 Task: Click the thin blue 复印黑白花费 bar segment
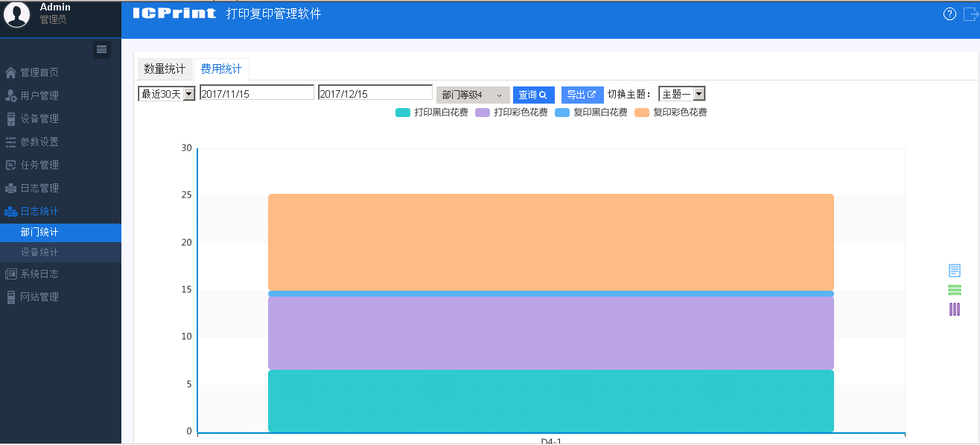pyautogui.click(x=551, y=294)
